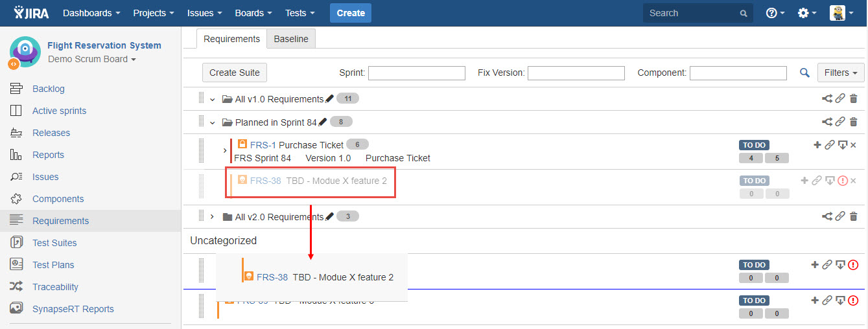This screenshot has height=329, width=868.
Task: Open the Help menu icon
Action: [775, 13]
